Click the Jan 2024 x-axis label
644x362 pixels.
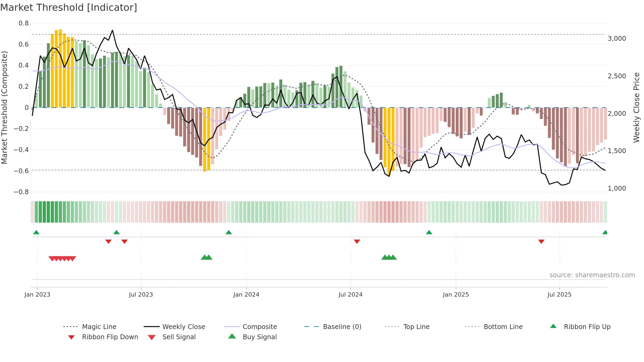pos(246,295)
